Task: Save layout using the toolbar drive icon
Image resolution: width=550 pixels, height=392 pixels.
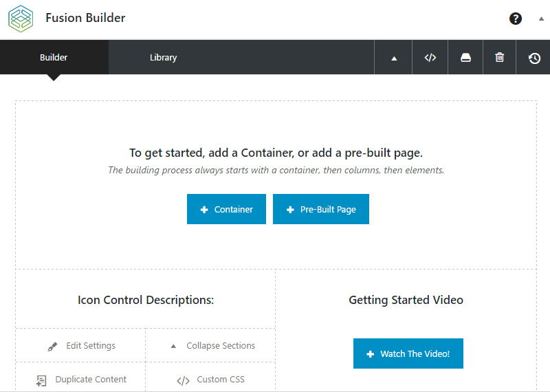Action: [x=465, y=58]
